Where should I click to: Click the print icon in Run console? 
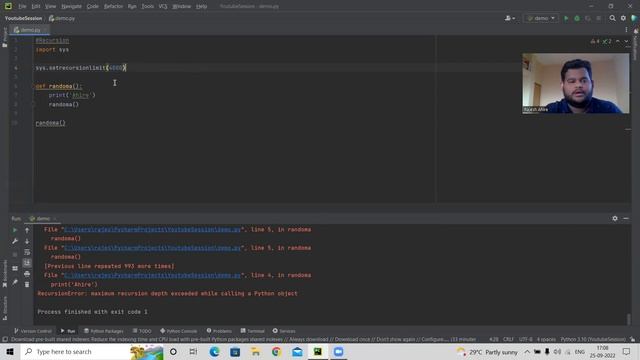tap(27, 274)
